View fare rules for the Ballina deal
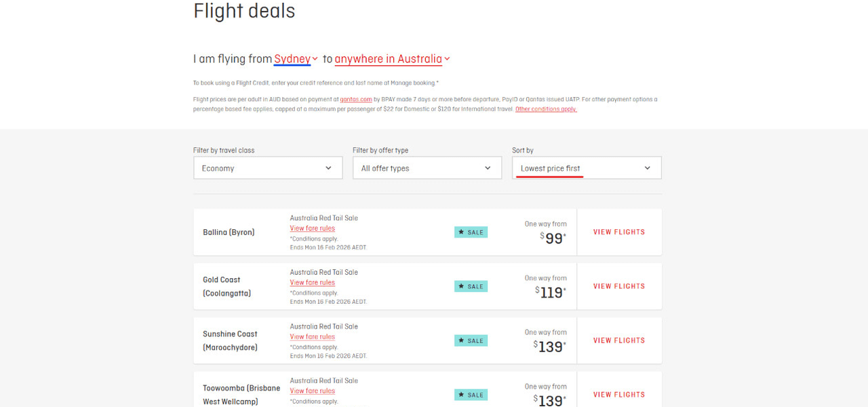 coord(312,229)
